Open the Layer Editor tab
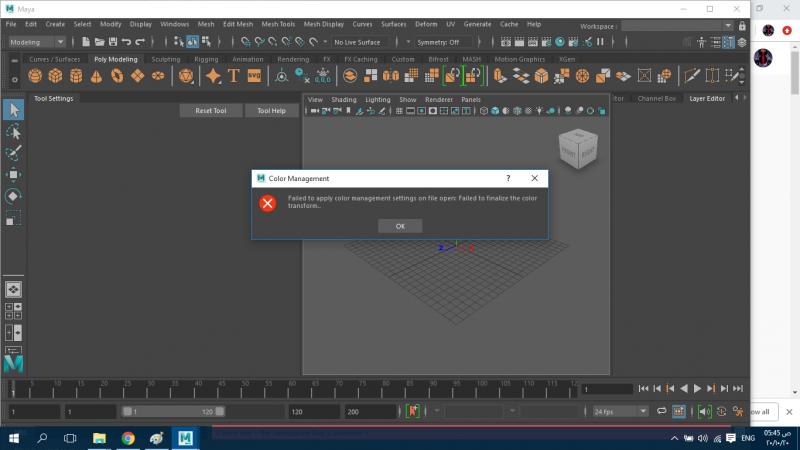Image resolution: width=800 pixels, height=450 pixels. click(x=707, y=98)
